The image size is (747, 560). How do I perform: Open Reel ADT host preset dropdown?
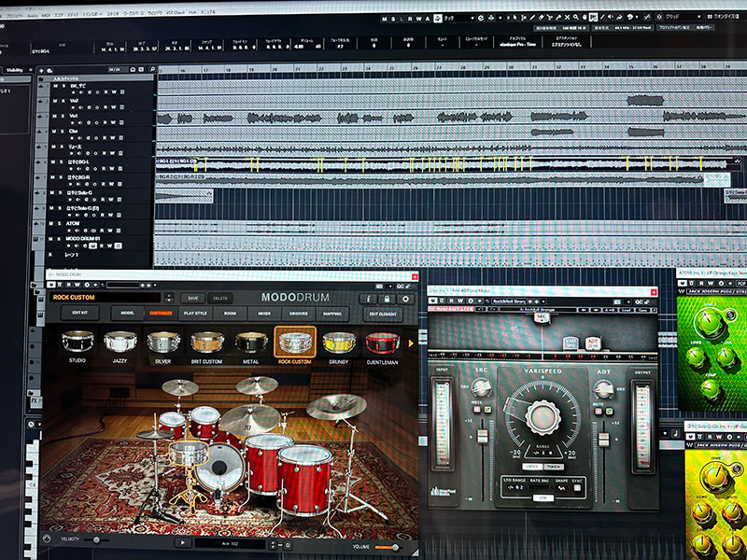pyautogui.click(x=543, y=301)
